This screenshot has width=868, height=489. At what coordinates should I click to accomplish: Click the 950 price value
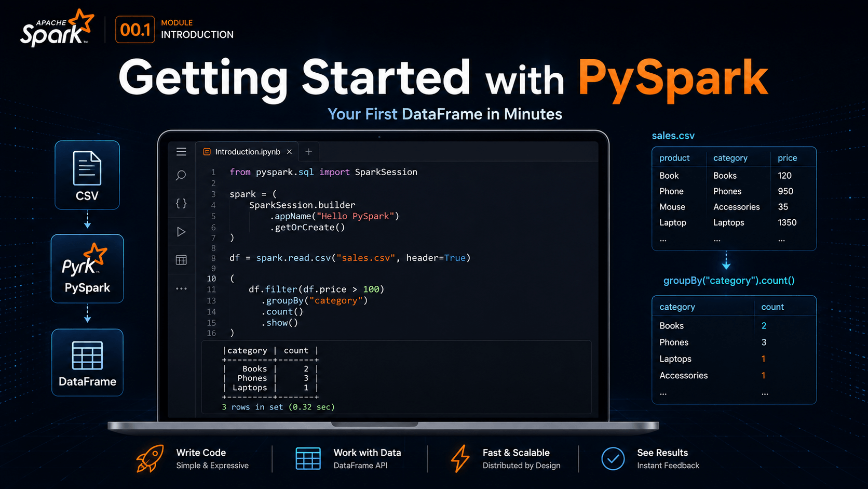785,191
